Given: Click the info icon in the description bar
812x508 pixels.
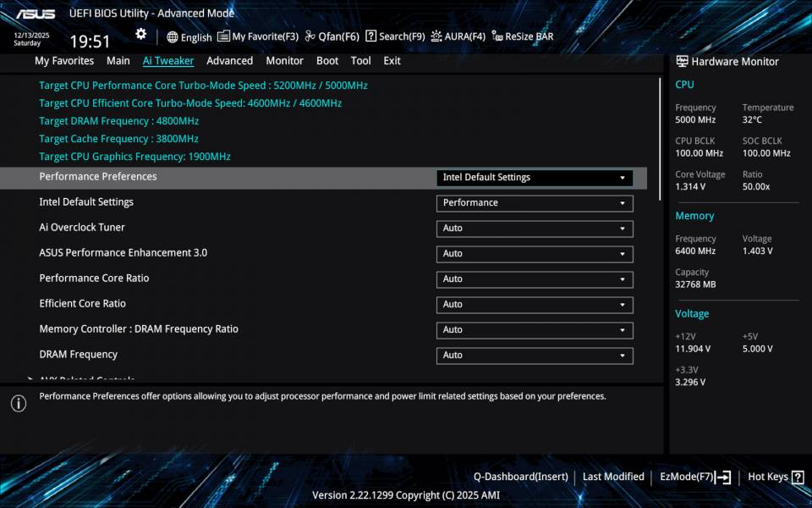Looking at the screenshot, I should (18, 403).
